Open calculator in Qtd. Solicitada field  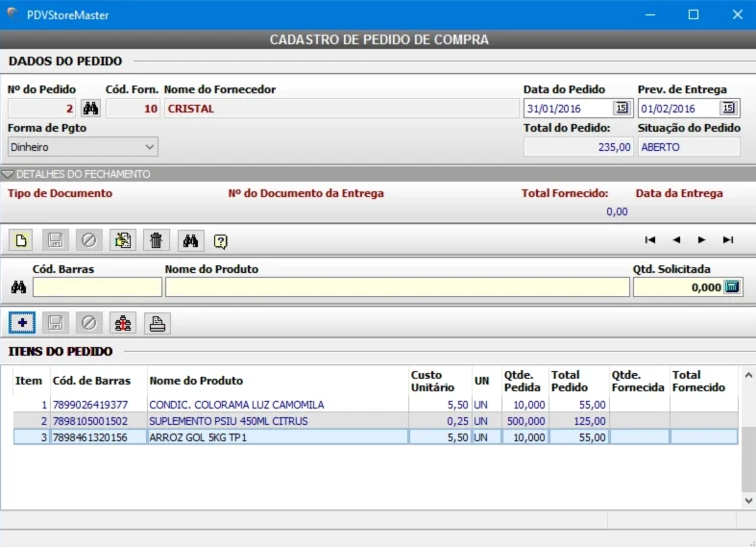click(731, 286)
